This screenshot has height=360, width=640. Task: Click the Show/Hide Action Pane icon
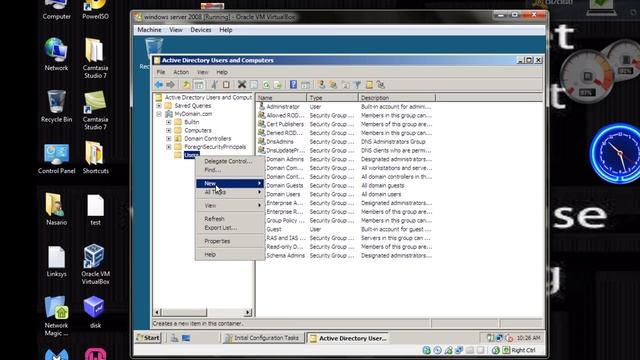pyautogui.click(x=305, y=84)
